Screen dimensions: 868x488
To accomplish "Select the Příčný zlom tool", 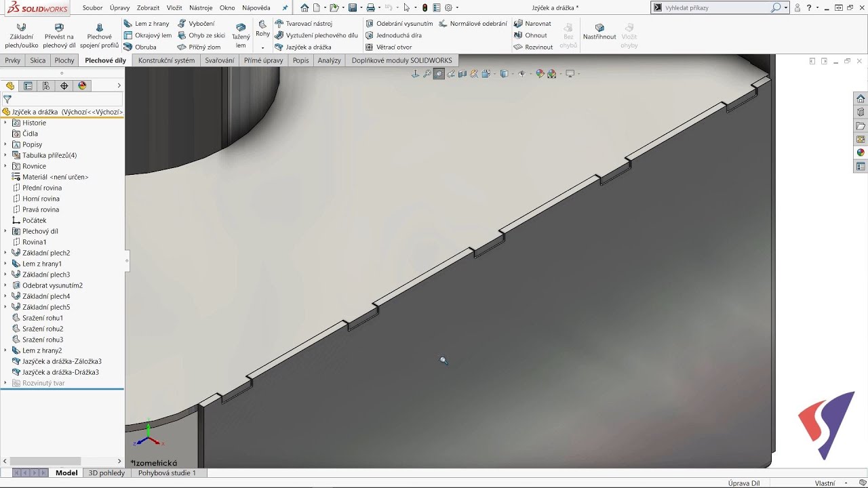I will pos(199,47).
